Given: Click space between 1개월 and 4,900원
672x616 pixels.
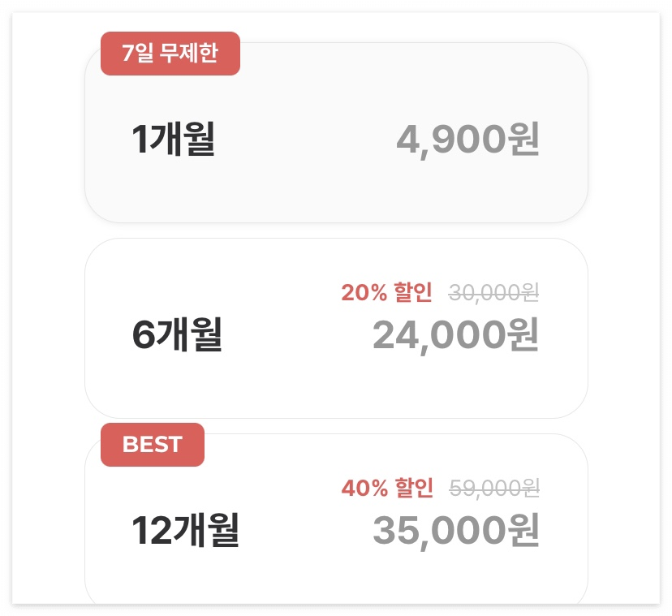Looking at the screenshot, I should [306, 139].
